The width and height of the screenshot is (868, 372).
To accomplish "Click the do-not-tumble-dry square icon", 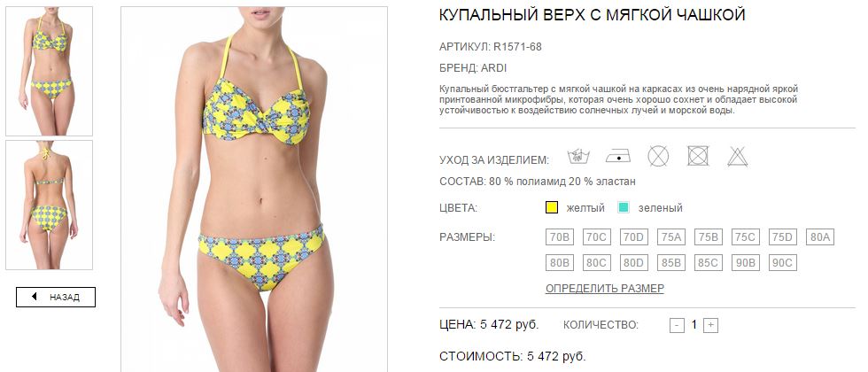I will coord(698,156).
